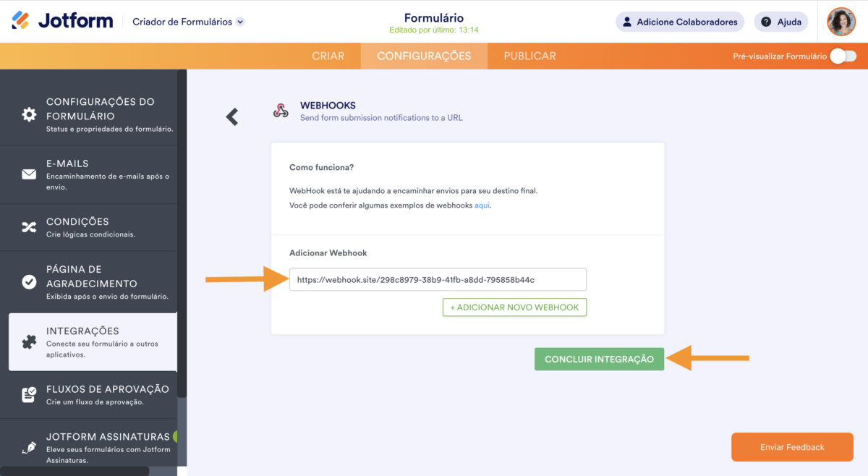Open the user profile avatar
This screenshot has width=868, height=476.
(x=841, y=22)
